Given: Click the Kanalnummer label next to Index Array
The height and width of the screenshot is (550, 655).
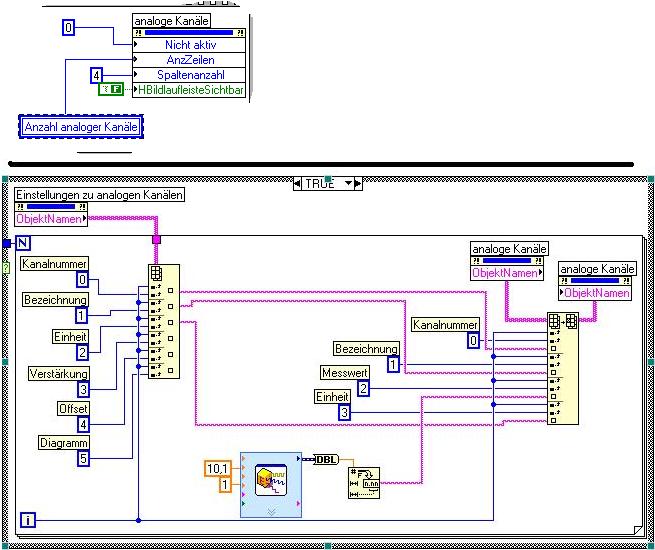Looking at the screenshot, I should pos(54,264).
